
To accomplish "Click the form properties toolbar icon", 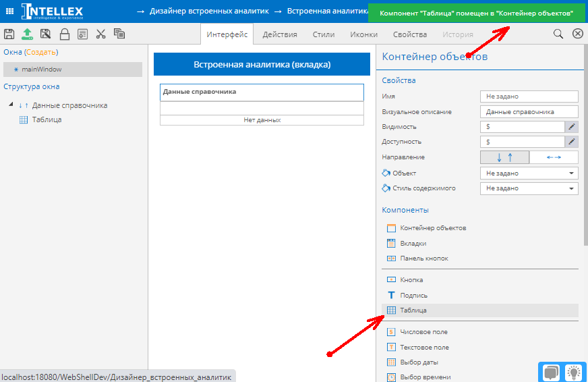I will pyautogui.click(x=82, y=34).
